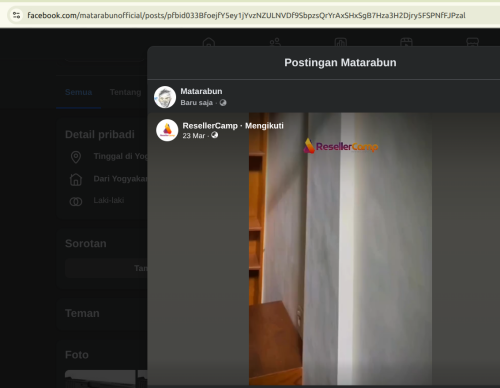Image resolution: width=500 pixels, height=388 pixels.
Task: Click the "Detail pribadi" heading
Action: tap(100, 135)
